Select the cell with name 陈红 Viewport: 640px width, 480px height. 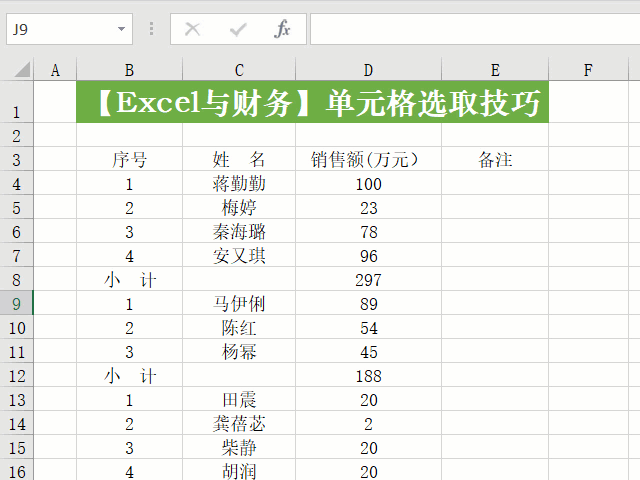(x=239, y=327)
